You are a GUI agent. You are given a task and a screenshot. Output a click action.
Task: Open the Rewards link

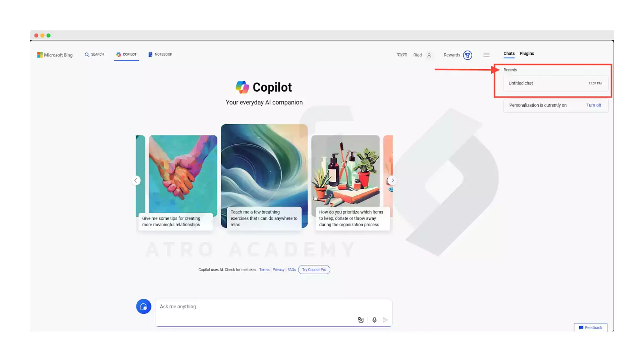click(x=451, y=55)
